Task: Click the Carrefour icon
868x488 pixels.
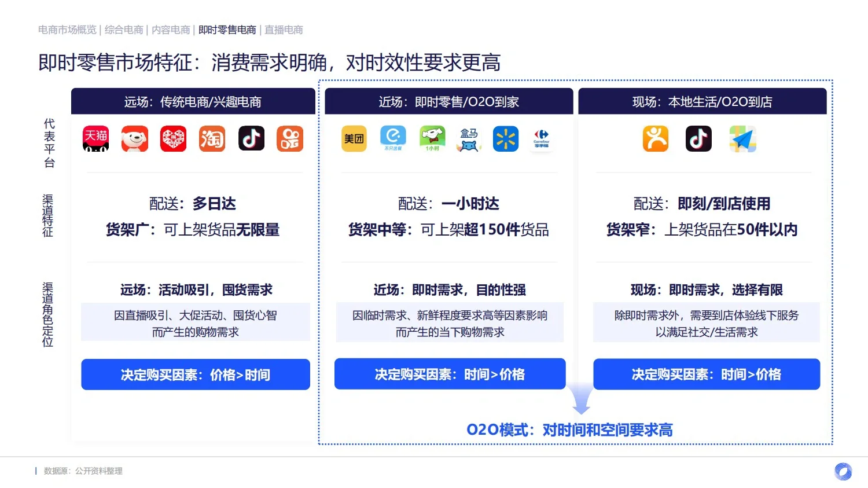Action: click(541, 139)
